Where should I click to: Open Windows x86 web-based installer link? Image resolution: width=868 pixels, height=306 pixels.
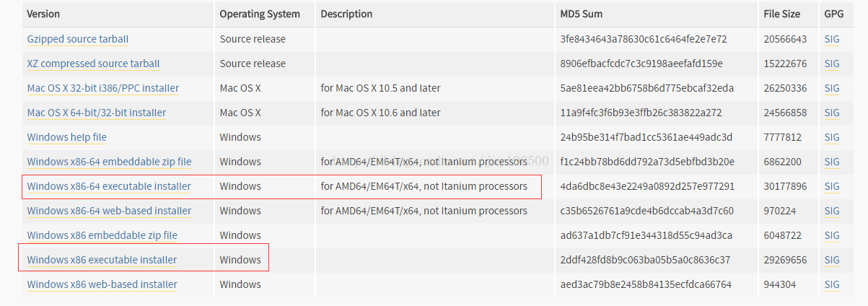(102, 284)
